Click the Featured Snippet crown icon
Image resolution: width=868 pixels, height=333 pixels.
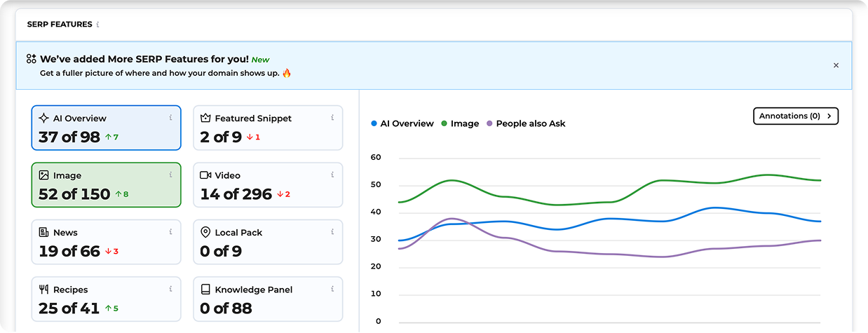(x=205, y=118)
